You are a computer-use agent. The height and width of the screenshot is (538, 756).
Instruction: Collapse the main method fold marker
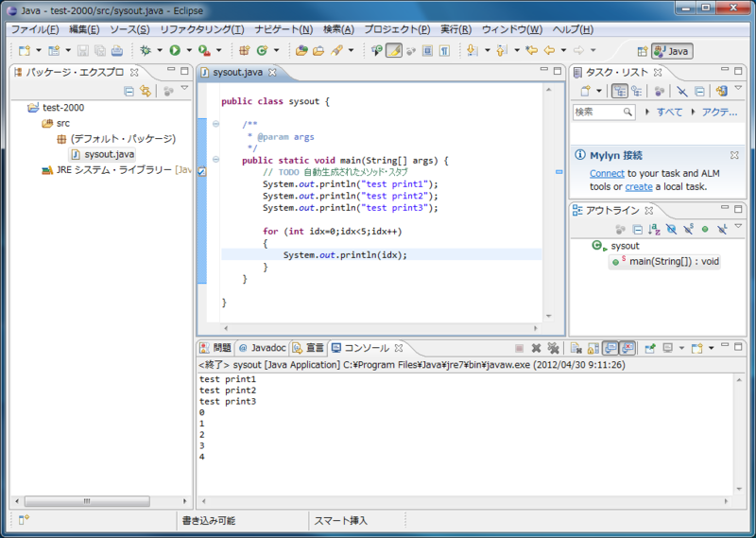[x=216, y=159]
